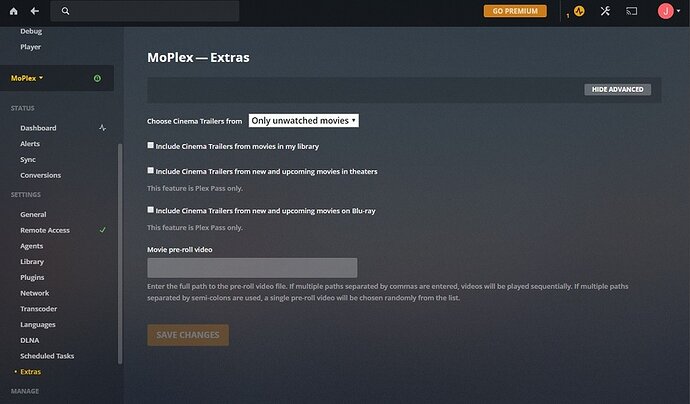Click the SAVE CHANGES button

pyautogui.click(x=188, y=335)
